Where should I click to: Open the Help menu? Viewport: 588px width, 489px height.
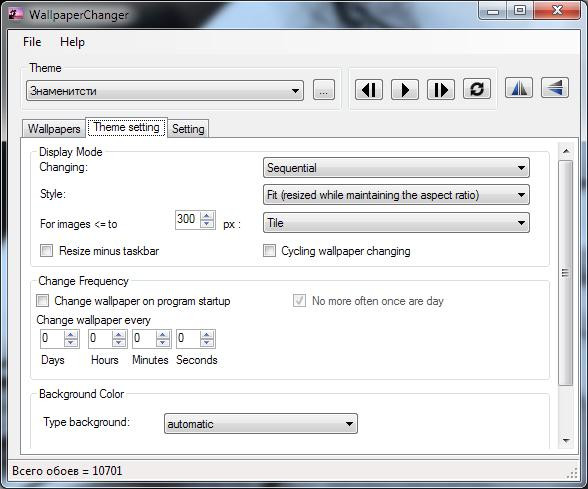pos(72,42)
